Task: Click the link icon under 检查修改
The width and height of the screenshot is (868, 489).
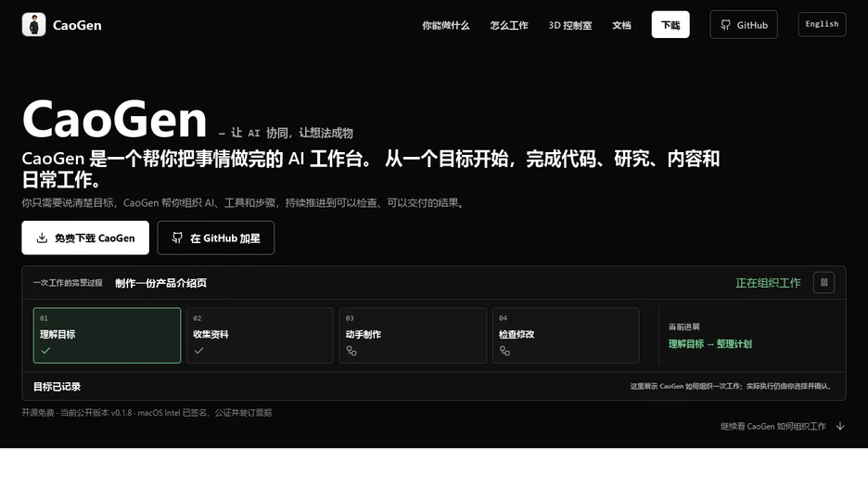Action: point(504,351)
